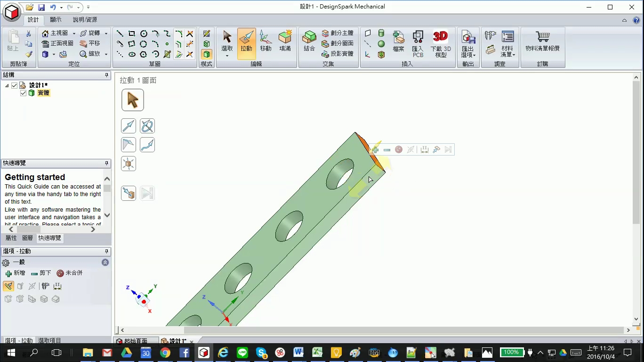Switch to the 選取項目 tab
The image size is (644, 362).
pos(49,340)
